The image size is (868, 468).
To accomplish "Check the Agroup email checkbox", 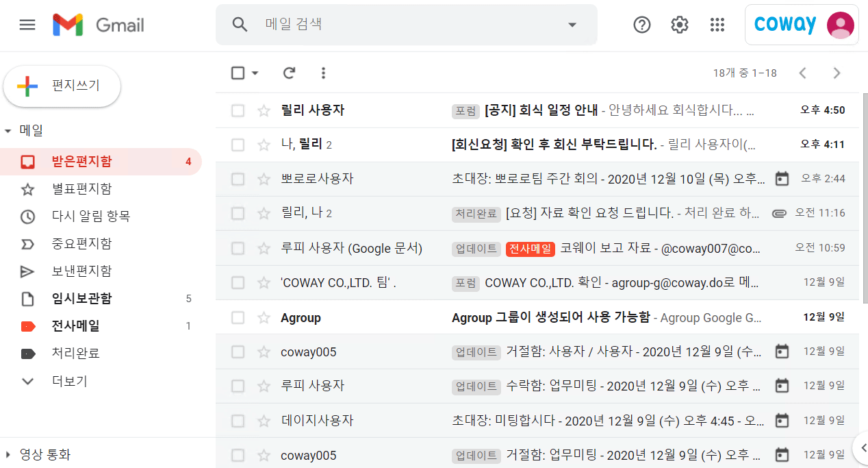I will click(238, 317).
